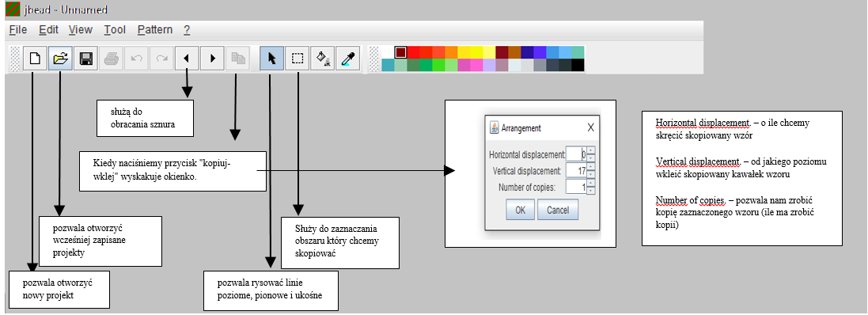Select the black color swatch
This screenshot has width=868, height=315.
tap(578, 65)
